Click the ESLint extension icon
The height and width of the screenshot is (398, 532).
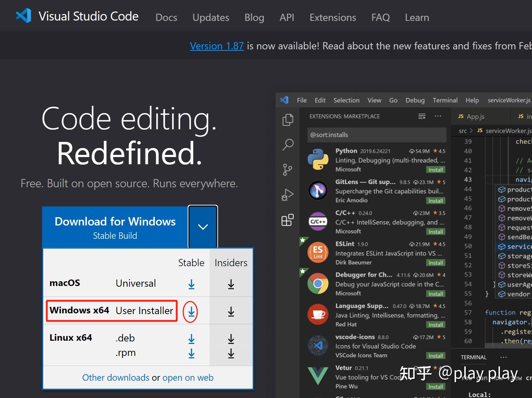318,252
